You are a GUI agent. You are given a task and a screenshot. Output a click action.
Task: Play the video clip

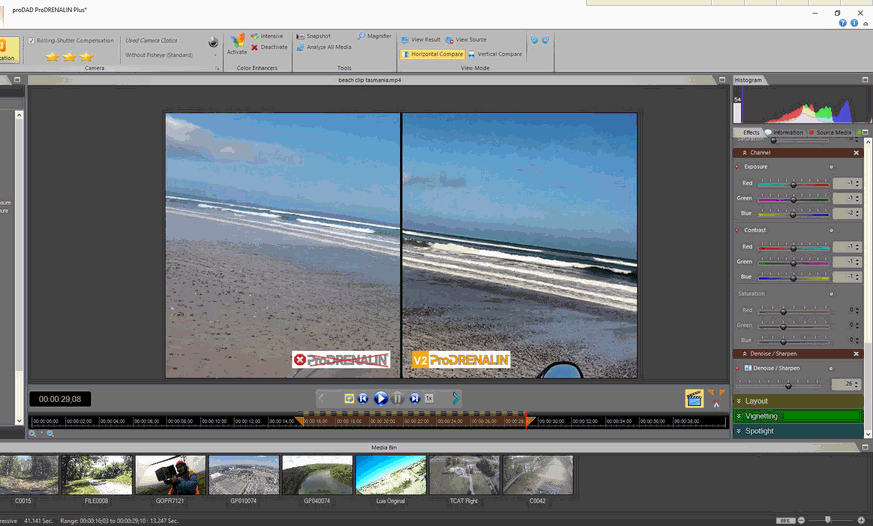click(x=381, y=399)
